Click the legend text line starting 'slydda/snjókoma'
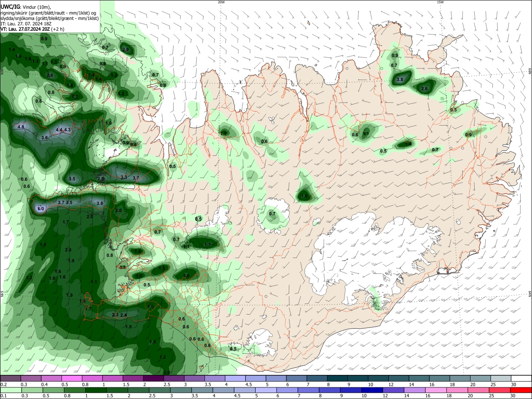Viewport: 532px width, 399px height. [x=49, y=18]
